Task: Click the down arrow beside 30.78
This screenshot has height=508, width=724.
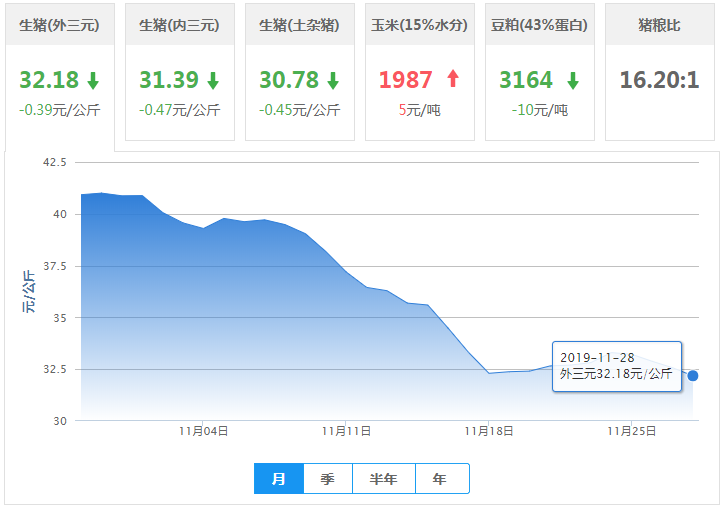Action: point(333,81)
